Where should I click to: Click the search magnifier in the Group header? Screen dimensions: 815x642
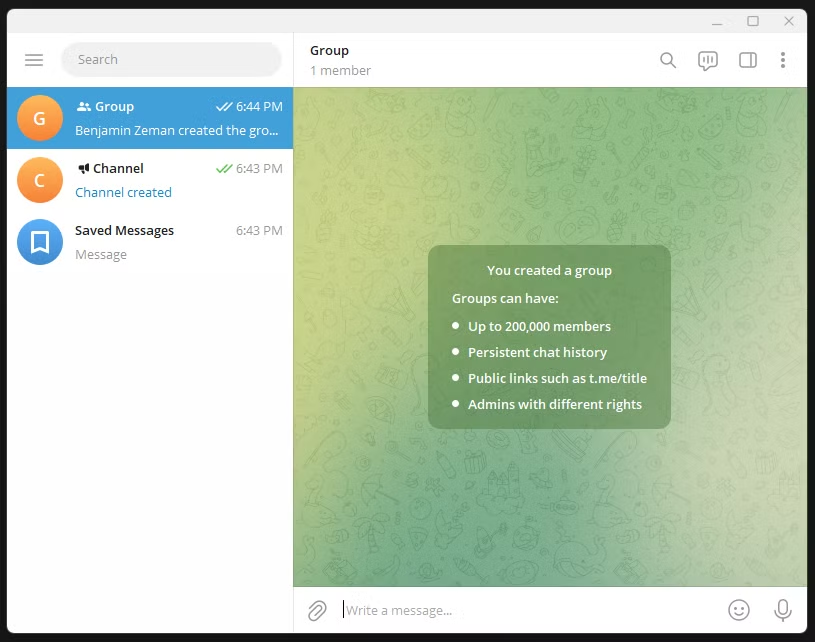(667, 60)
